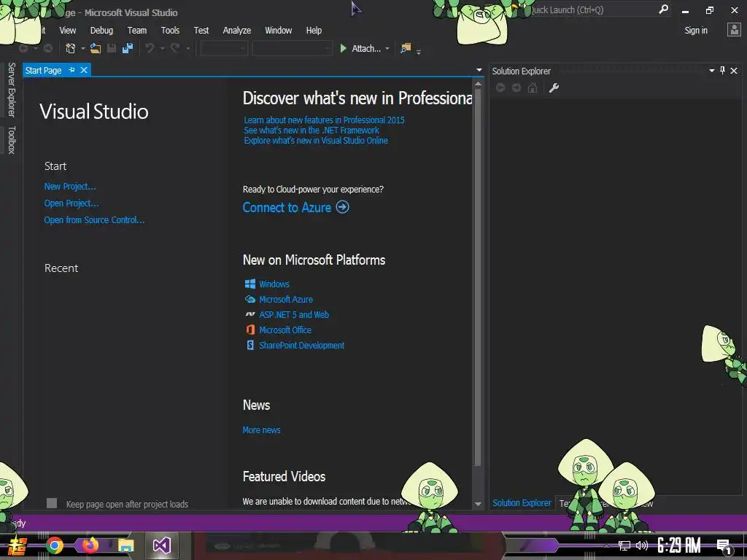The height and width of the screenshot is (560, 747).
Task: Click the Connect to Azure arrow icon
Action: (343, 207)
